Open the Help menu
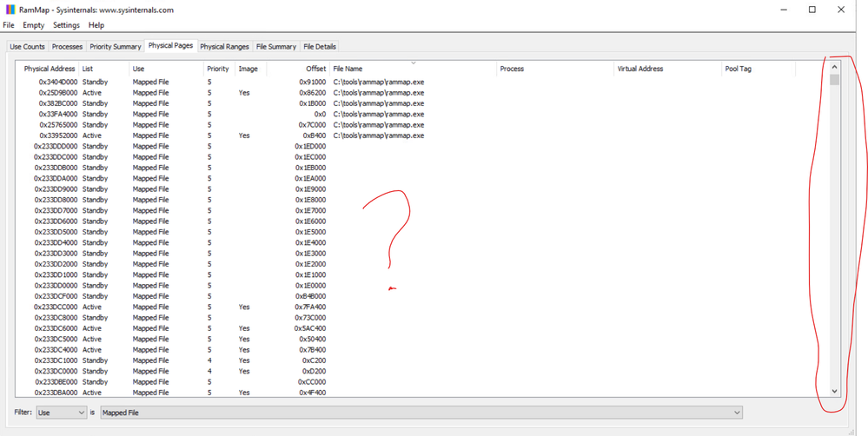The image size is (868, 436). [x=96, y=25]
